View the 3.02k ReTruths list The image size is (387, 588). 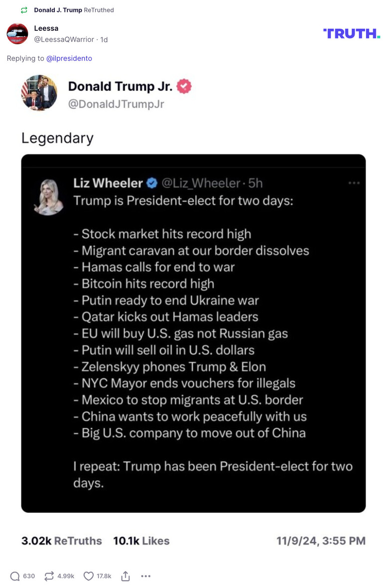click(61, 540)
